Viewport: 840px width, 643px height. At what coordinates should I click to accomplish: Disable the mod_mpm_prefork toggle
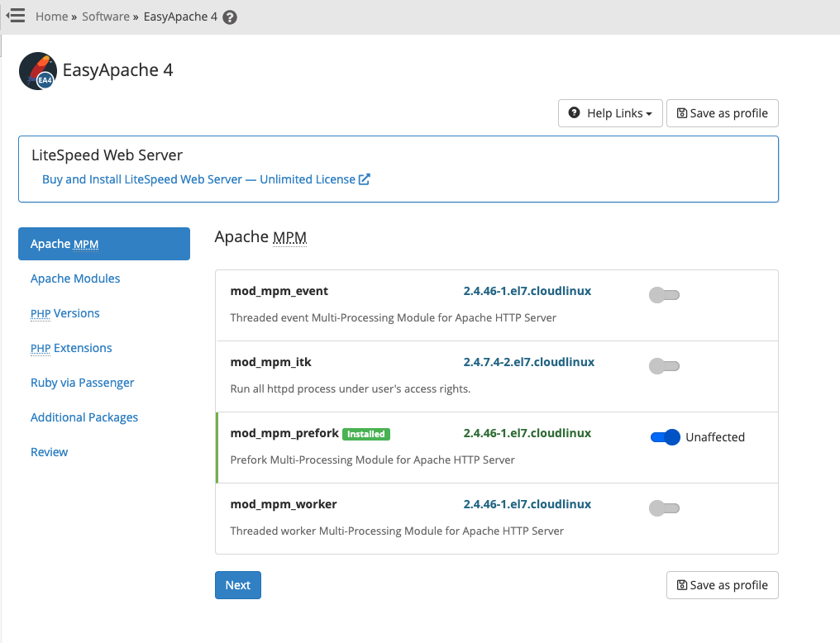pyautogui.click(x=666, y=437)
